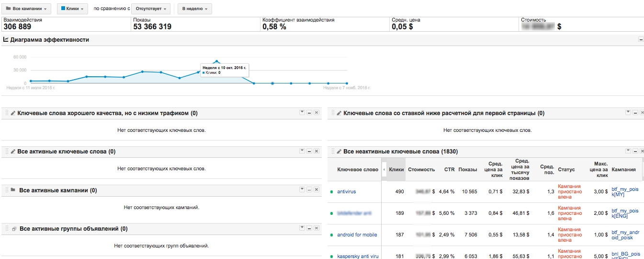Screen dimensions: 644x259
Task: Click the 'Взаимодействия' value '306 889'
Action: click(17, 26)
